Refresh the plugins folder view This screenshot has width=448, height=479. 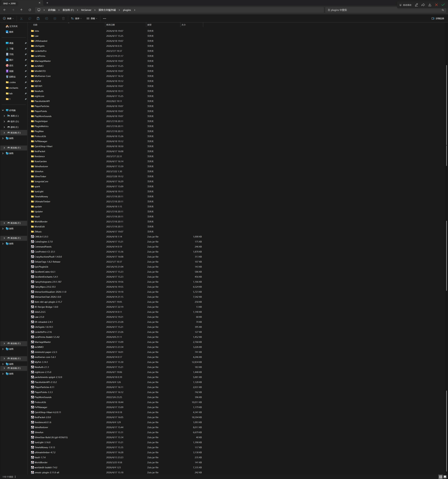point(30,10)
